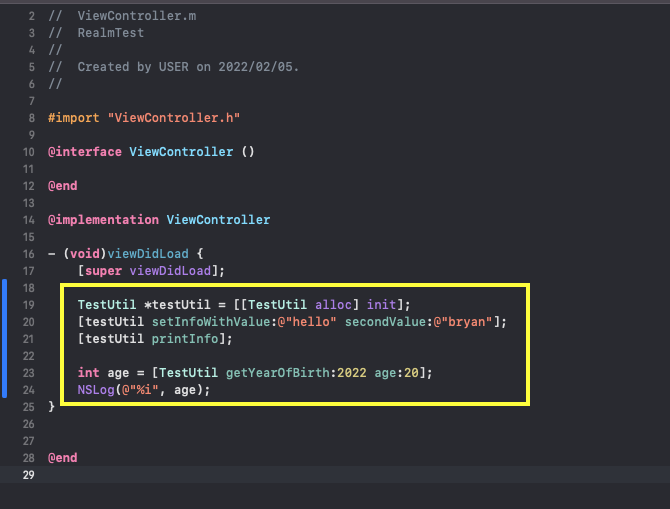670x509 pixels.
Task: Click the @implementation keyword
Action: pos(103,220)
